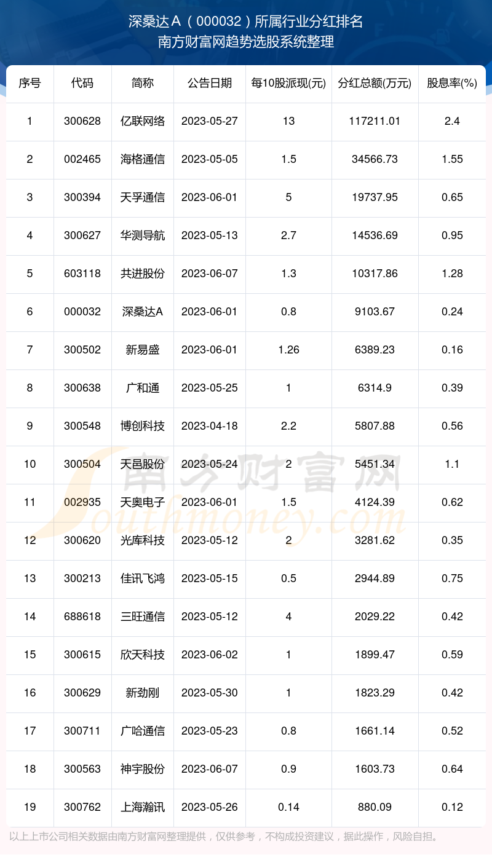Click the date 2023-05-27

point(210,121)
